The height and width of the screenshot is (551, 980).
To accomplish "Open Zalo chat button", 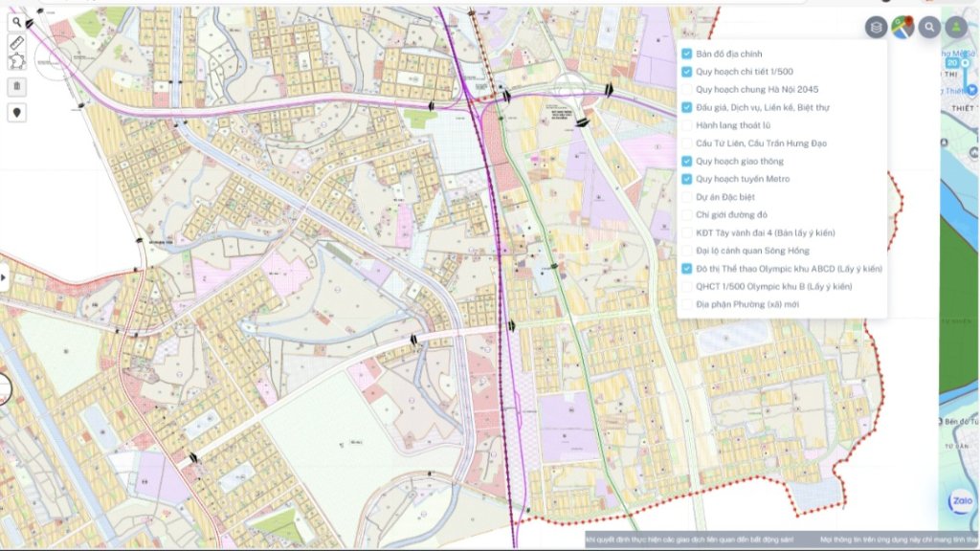I will tap(960, 503).
